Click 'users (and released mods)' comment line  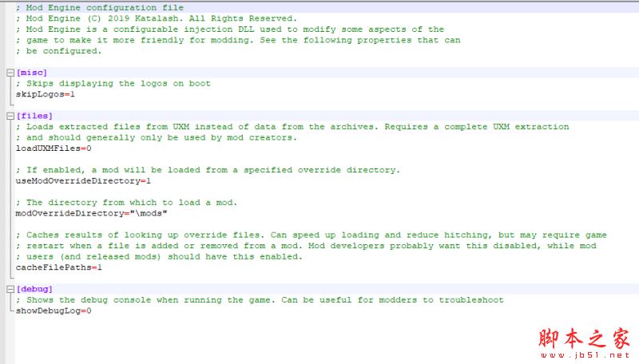[159, 256]
